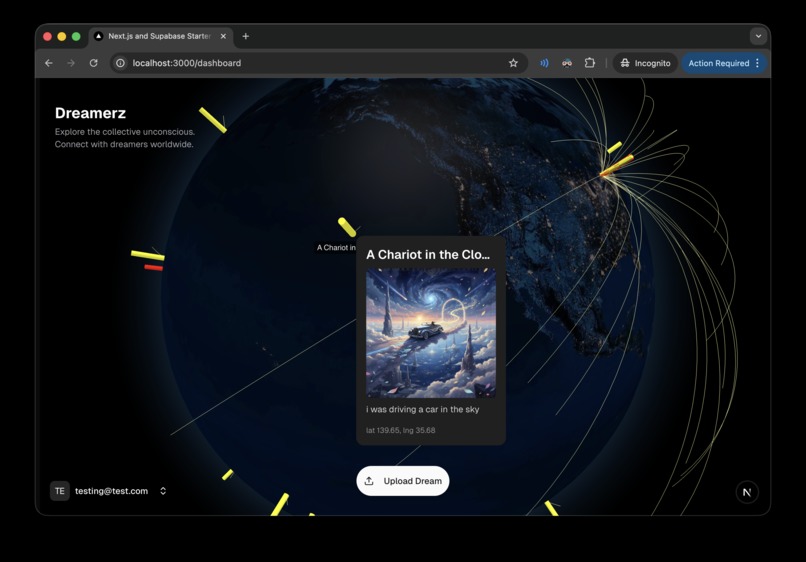Bookmark this page with the star icon
This screenshot has width=806, height=562.
(513, 63)
